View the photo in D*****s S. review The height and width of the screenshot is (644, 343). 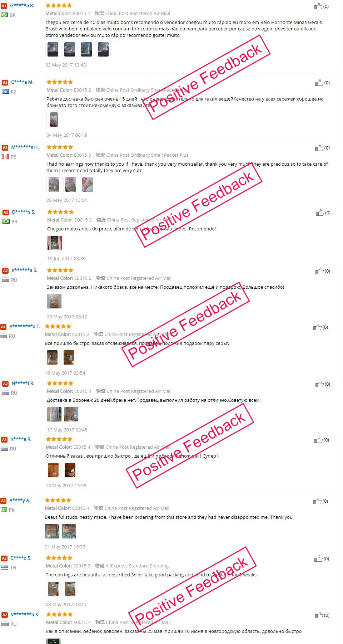(x=55, y=243)
